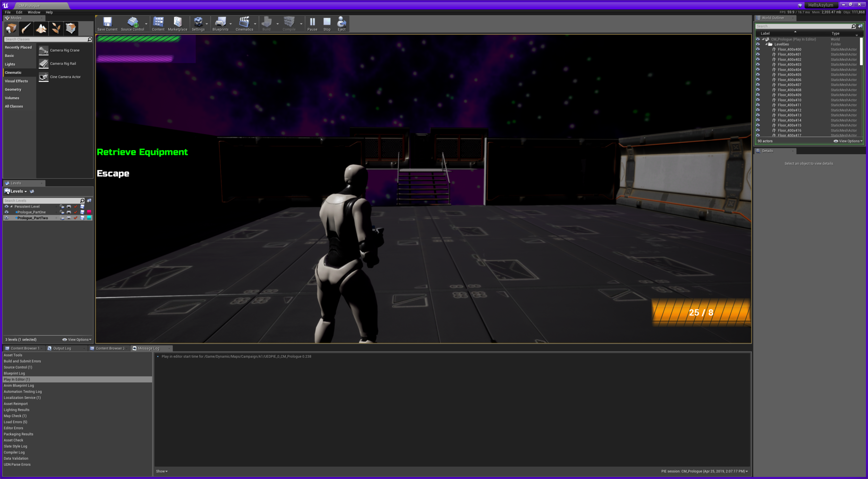
Task: Click the cyan Prologue_PartTwo level color swatch
Action: [89, 218]
